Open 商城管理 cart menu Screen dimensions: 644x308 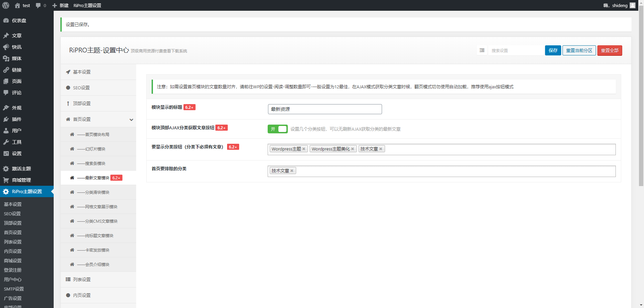(x=27, y=180)
